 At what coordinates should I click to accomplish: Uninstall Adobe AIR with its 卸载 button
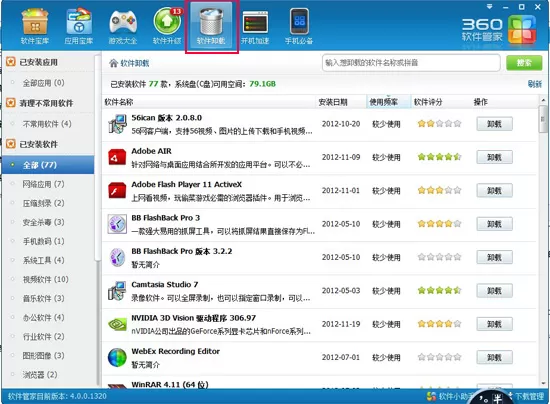coord(494,157)
